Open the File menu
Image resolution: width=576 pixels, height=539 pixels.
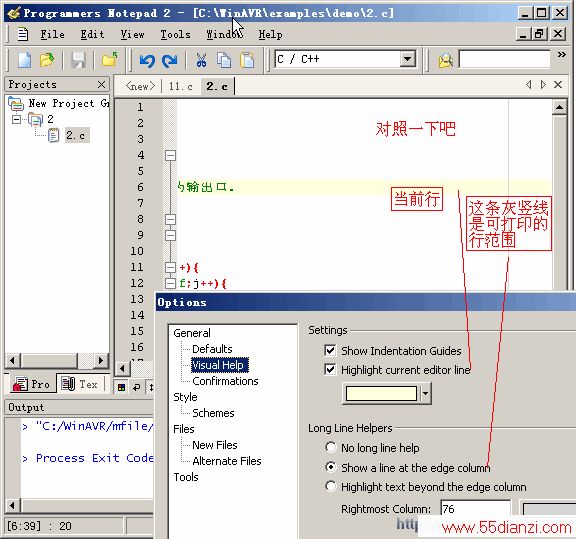coord(53,35)
